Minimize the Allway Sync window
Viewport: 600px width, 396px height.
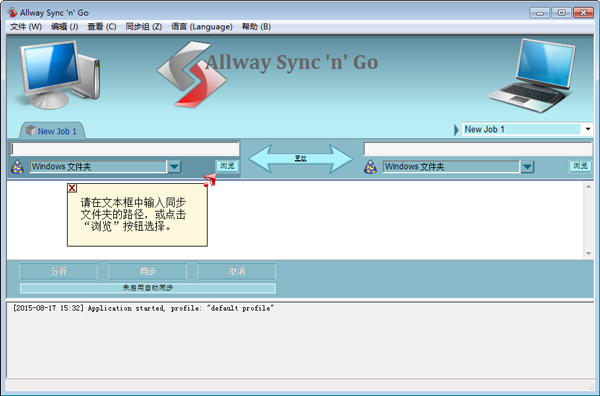tap(540, 13)
